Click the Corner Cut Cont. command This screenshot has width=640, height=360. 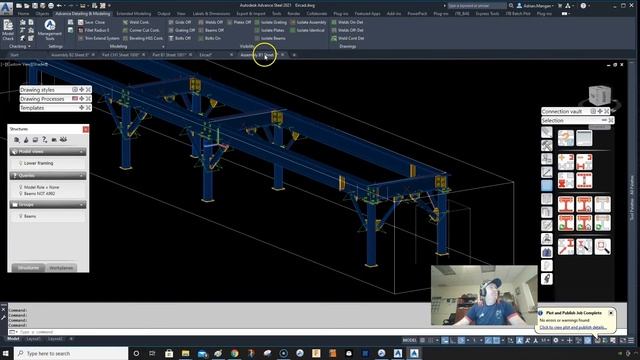click(141, 30)
